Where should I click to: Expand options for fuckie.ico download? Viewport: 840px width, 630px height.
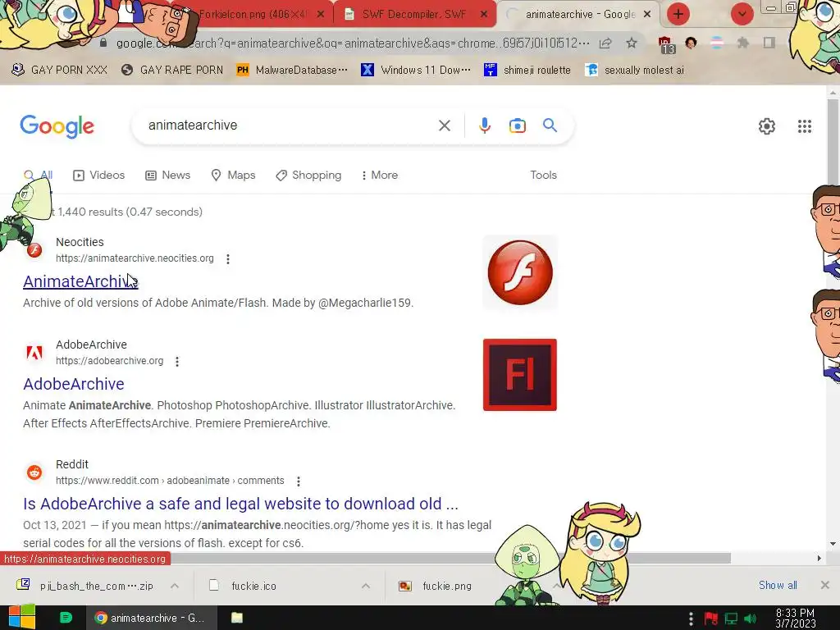click(x=366, y=586)
